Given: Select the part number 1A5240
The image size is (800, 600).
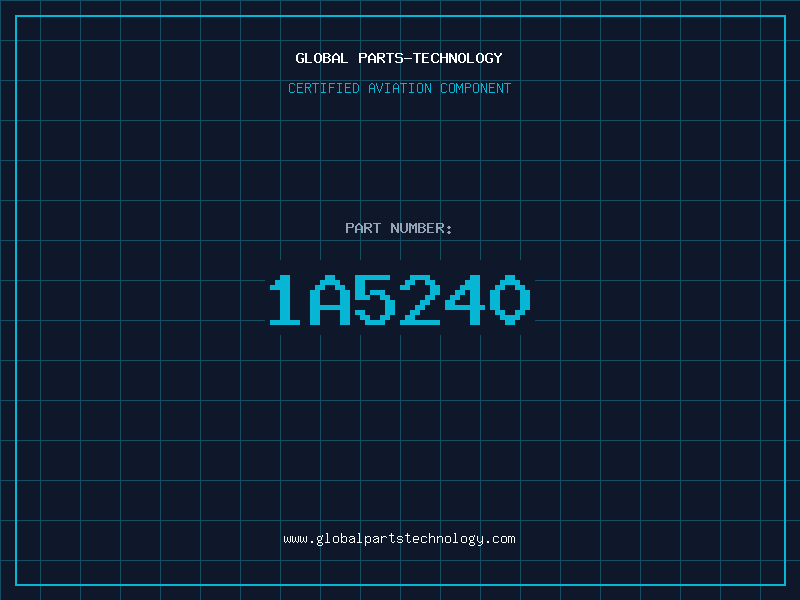Looking at the screenshot, I should click(400, 299).
